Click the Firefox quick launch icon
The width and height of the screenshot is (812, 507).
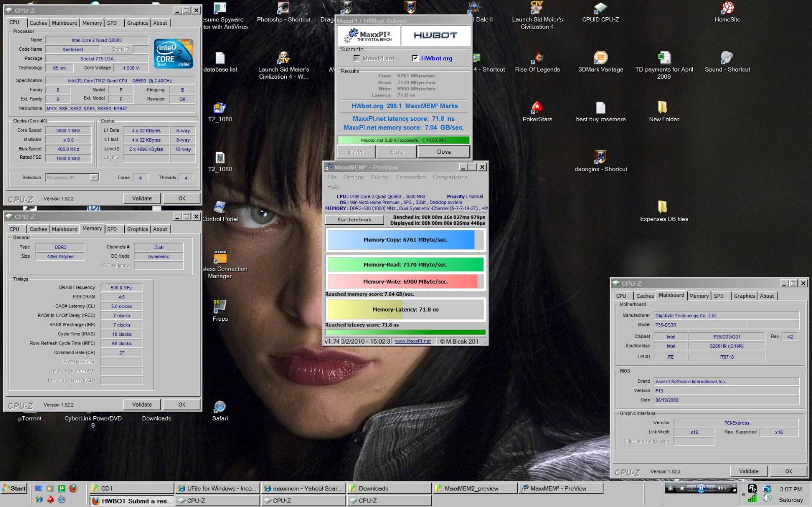73,488
